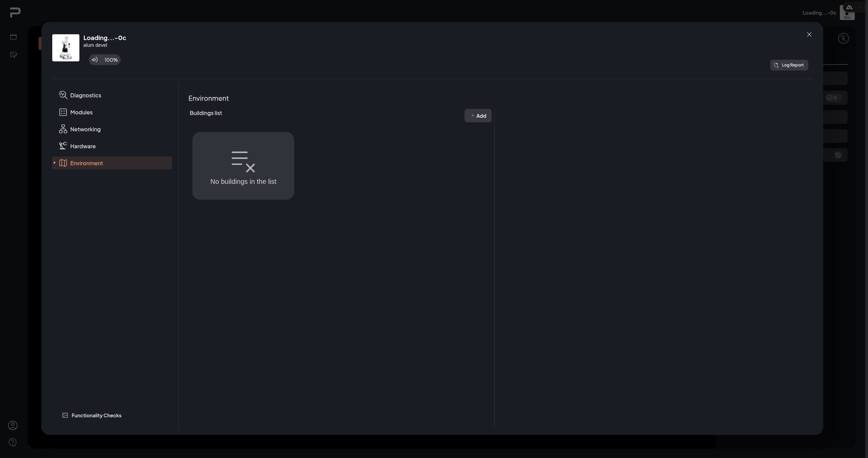Toggle the robot speaker volume icon
The width and height of the screenshot is (868, 458).
(x=95, y=60)
